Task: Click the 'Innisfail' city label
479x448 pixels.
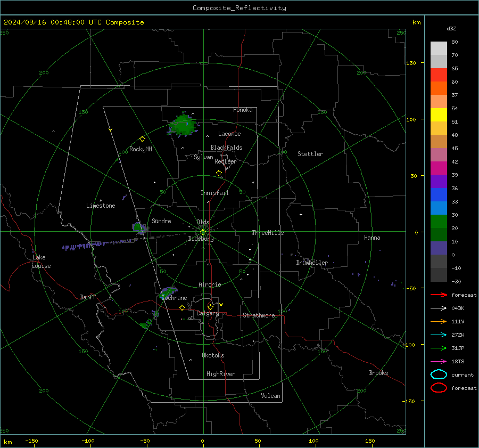Action: pyautogui.click(x=214, y=193)
